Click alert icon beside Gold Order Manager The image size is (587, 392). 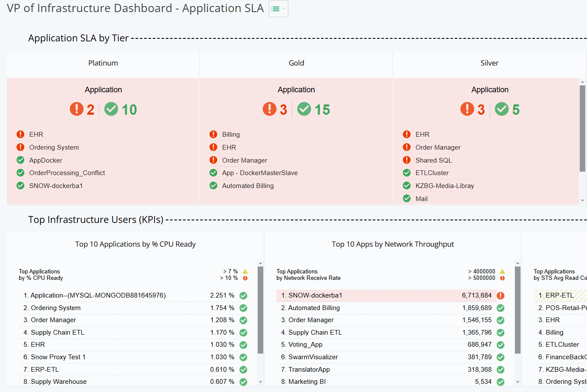[x=213, y=160]
